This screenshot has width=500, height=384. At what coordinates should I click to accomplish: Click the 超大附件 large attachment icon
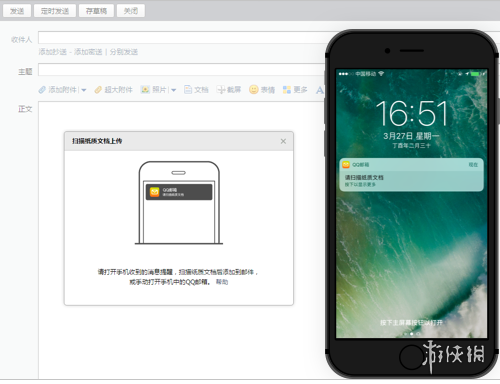[98, 90]
